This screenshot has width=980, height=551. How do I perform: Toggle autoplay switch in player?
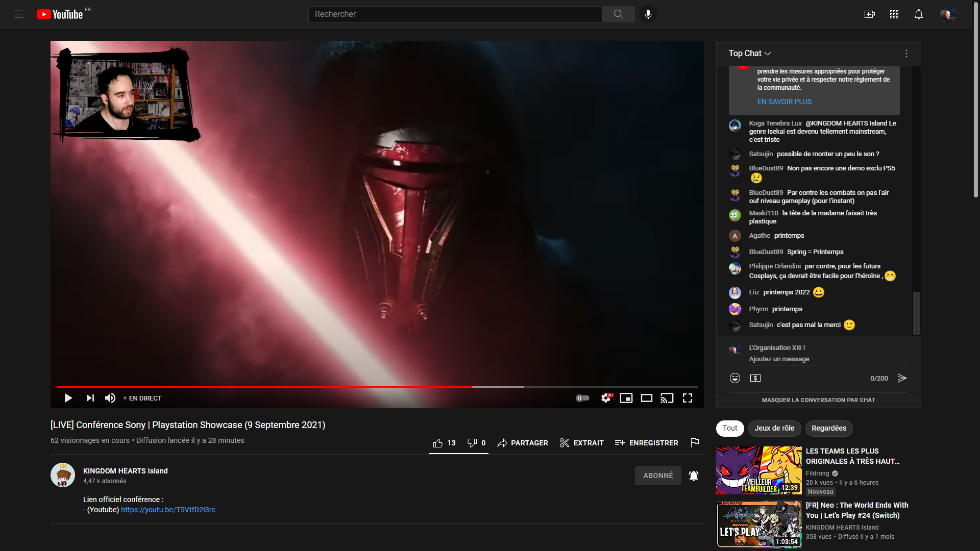point(582,398)
